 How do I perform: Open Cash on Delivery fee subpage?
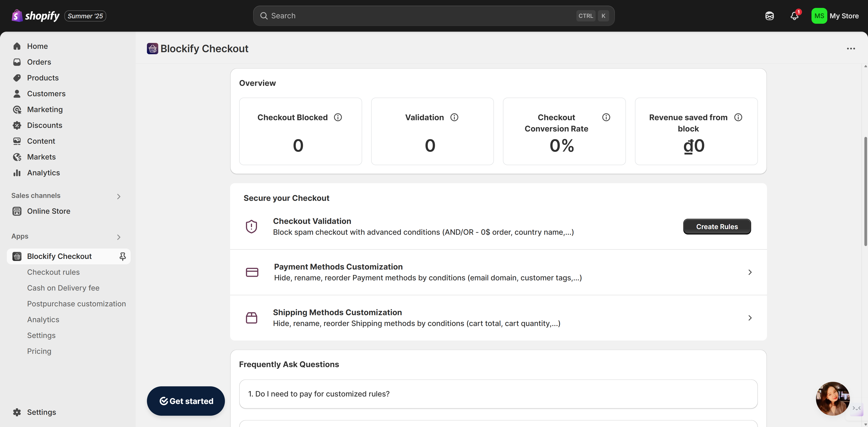[x=63, y=288]
